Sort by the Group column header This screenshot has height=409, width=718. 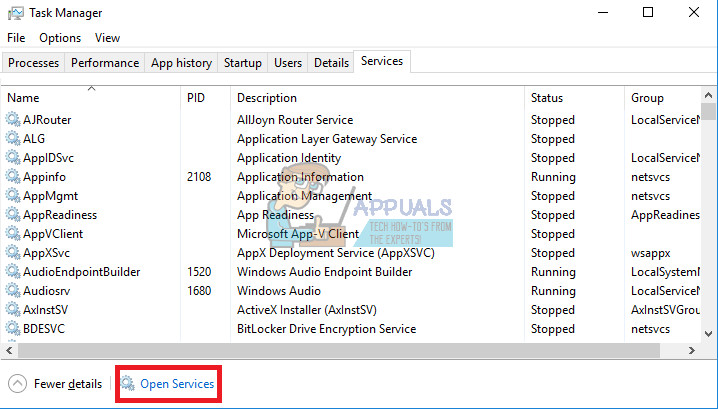[x=663, y=98]
